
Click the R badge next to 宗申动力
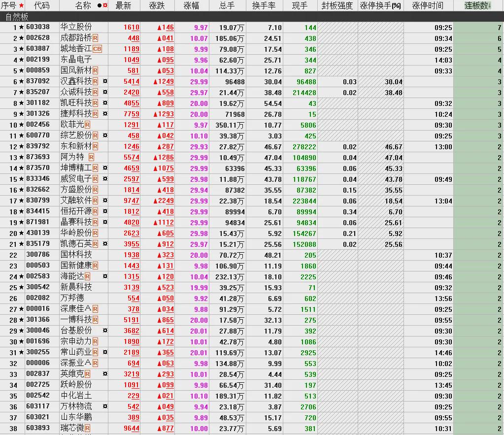pyautogui.click(x=96, y=341)
